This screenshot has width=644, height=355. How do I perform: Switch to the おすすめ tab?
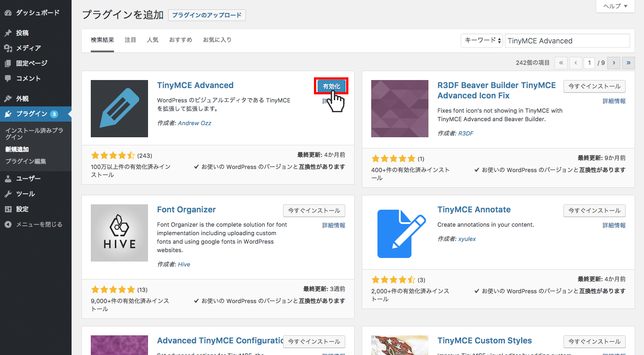coord(181,40)
